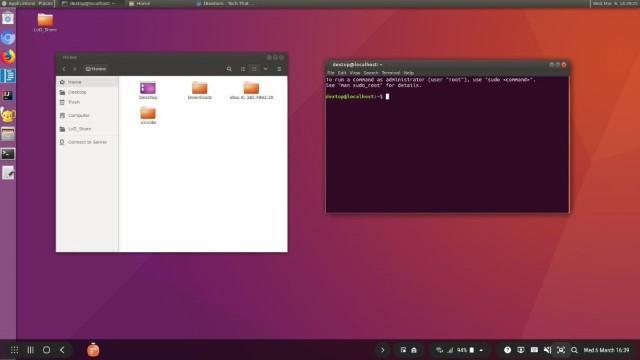Click the Home path button
The width and height of the screenshot is (640, 360).
pos(96,69)
